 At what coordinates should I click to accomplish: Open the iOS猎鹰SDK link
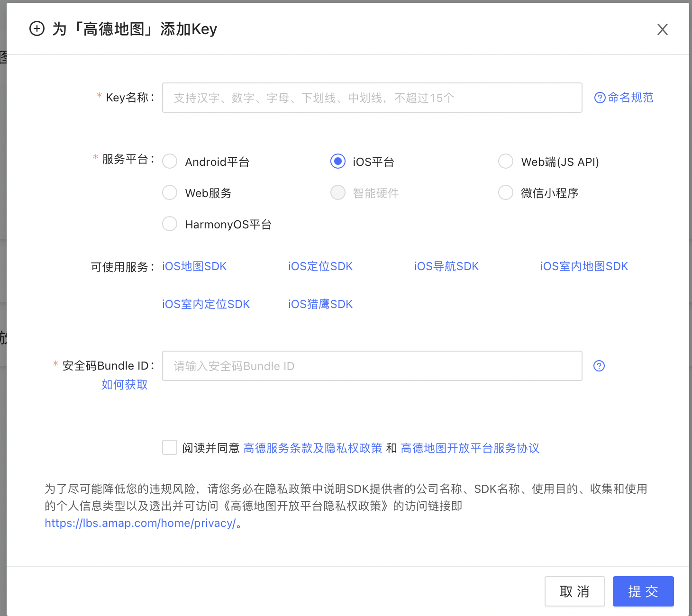tap(320, 304)
